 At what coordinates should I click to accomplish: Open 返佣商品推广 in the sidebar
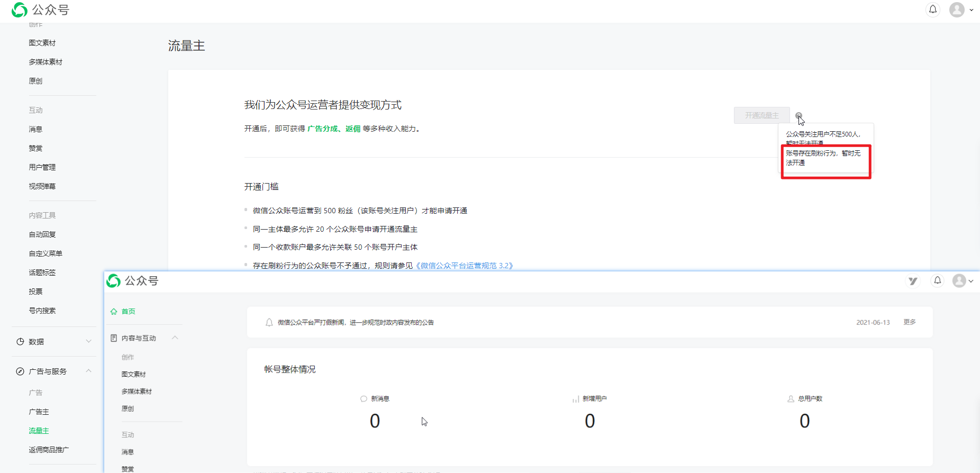coord(49,450)
